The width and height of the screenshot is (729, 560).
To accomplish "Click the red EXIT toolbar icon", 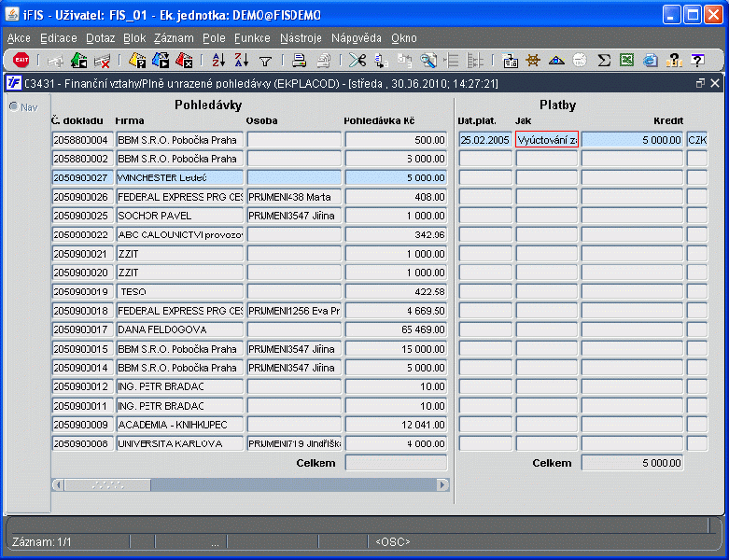I will click(x=21, y=60).
